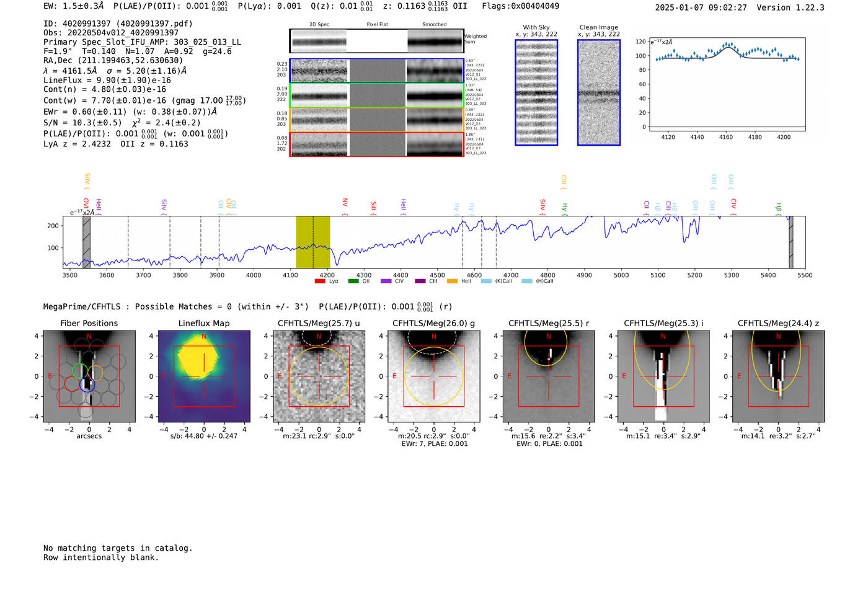Click the 'm:15.1 re:3.4" s:2.9"' caption
Viewport: 868px width, 591px height.
tap(663, 436)
